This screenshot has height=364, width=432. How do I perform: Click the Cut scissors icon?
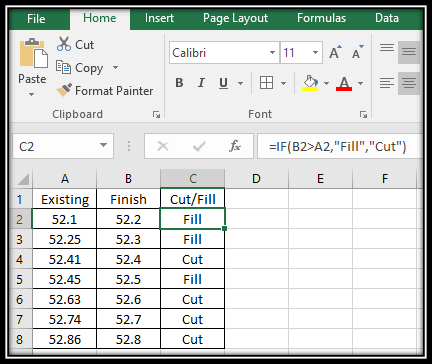point(64,44)
